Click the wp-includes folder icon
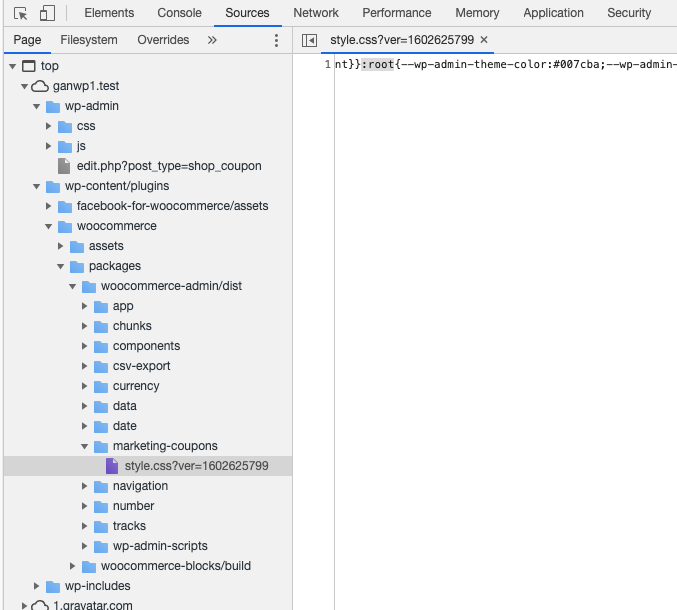 (x=53, y=586)
